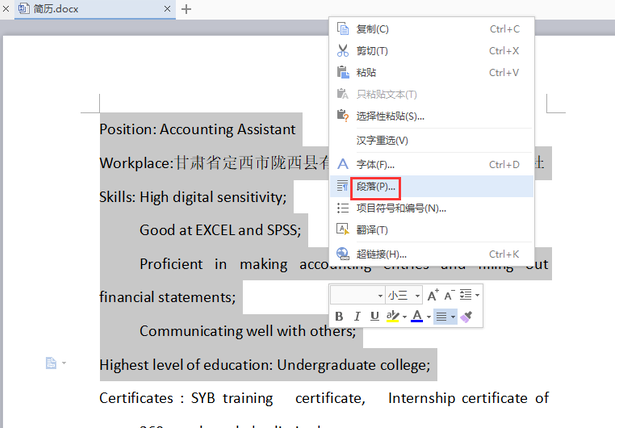
Task: Choose Copy (复制) in the context menu
Action: point(431,29)
